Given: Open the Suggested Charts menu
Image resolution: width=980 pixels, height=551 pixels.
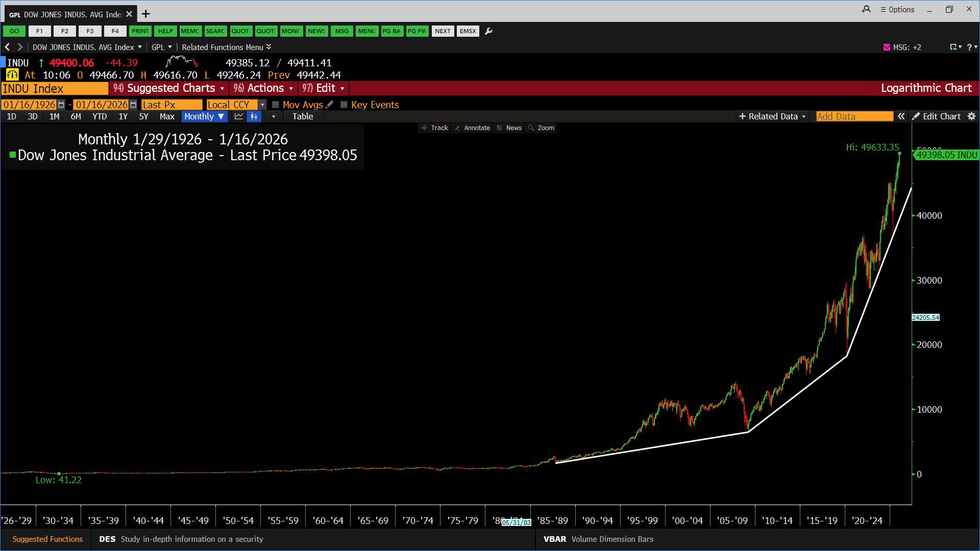Looking at the screenshot, I should point(169,88).
